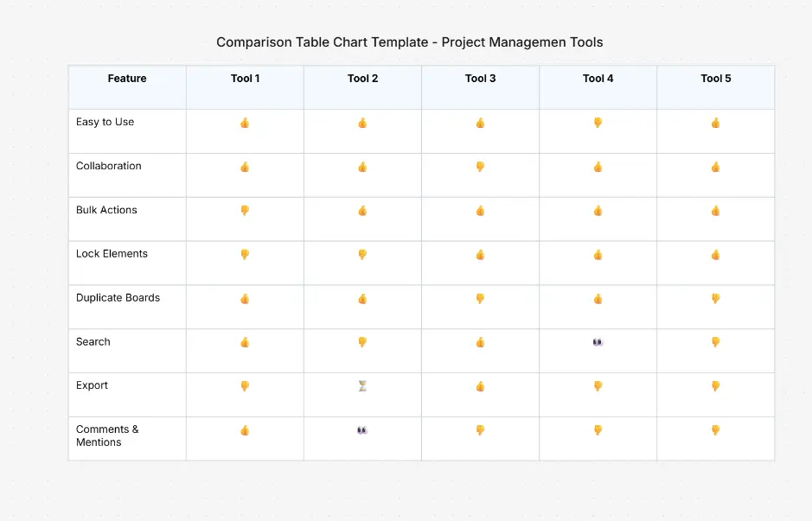Select the Feature header cell
Screen dimensions: 812x521
point(127,79)
